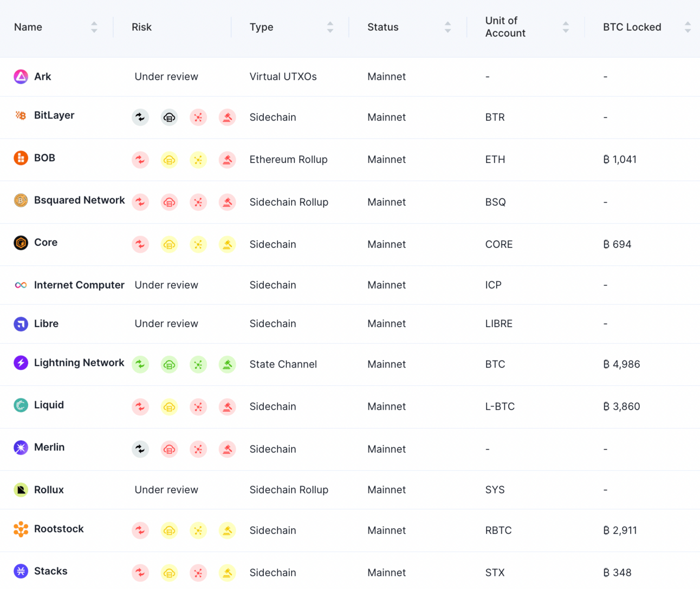Sort by Unit of Account column arrows
This screenshot has width=700, height=589.
[566, 27]
